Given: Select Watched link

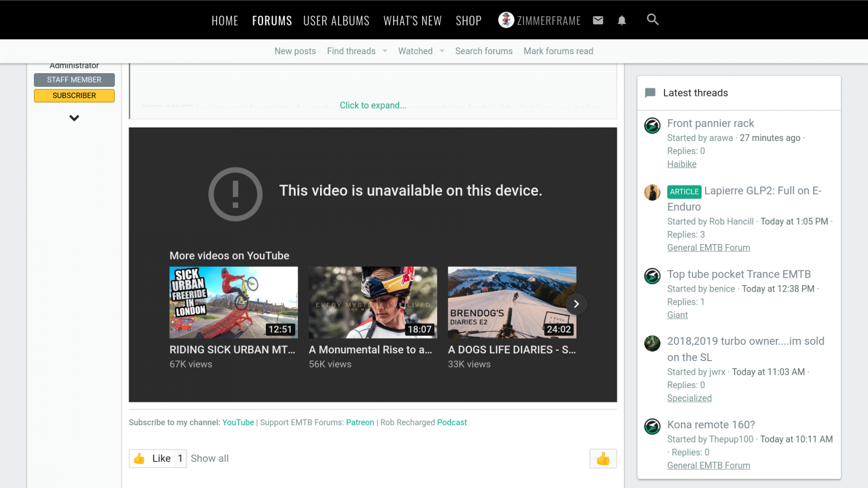Looking at the screenshot, I should pyautogui.click(x=416, y=51).
